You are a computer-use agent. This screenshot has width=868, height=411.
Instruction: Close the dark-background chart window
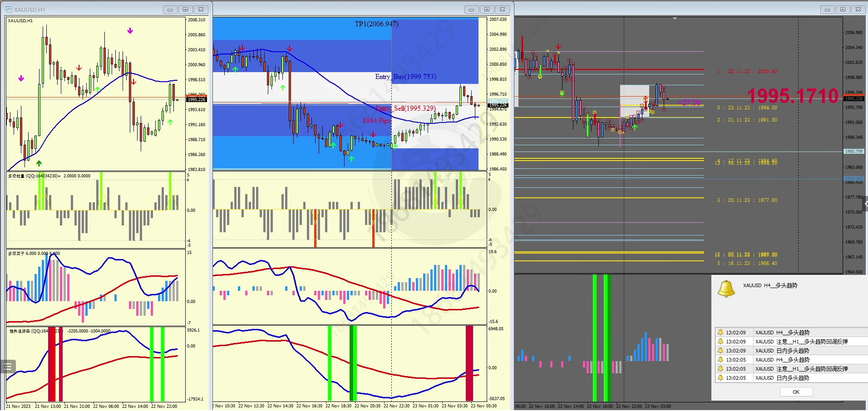(x=858, y=10)
